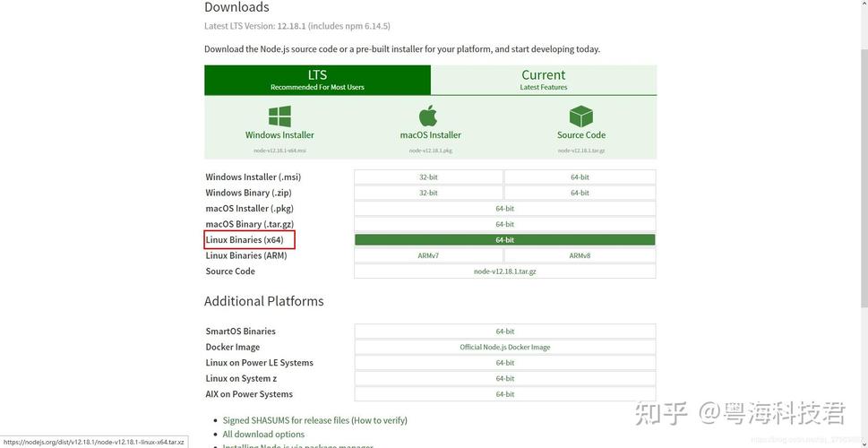The image size is (868, 448).
Task: Download Windows Binary (.zip) 32-bit
Action: point(428,193)
